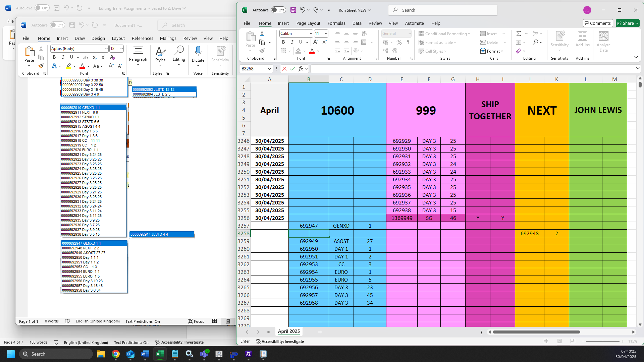Add new sheet with plus button
This screenshot has width=644, height=362.
click(320, 332)
